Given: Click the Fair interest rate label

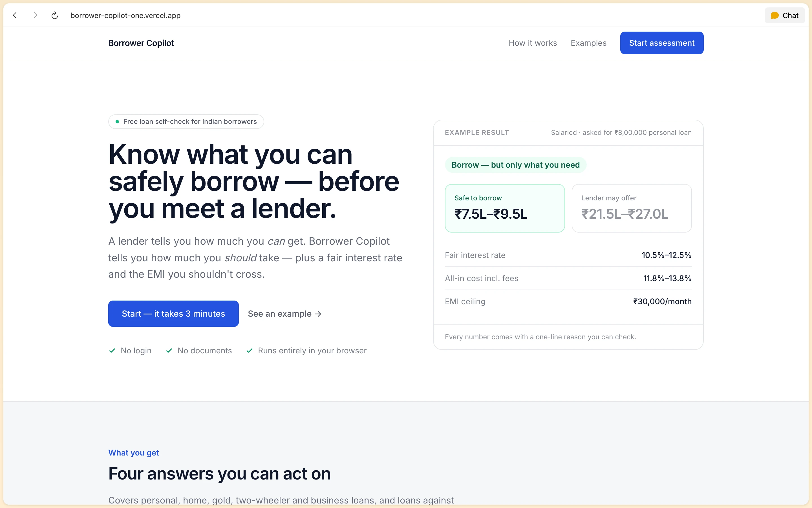Looking at the screenshot, I should [x=475, y=255].
